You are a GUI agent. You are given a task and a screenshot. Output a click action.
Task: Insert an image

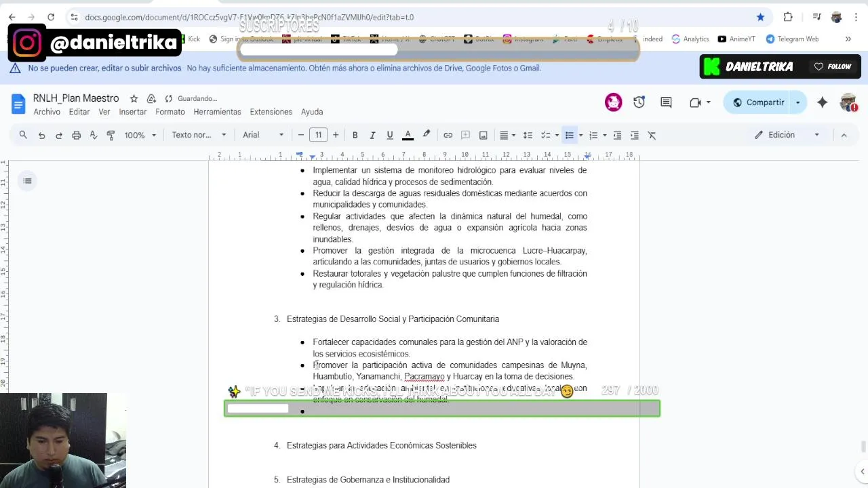tap(484, 135)
